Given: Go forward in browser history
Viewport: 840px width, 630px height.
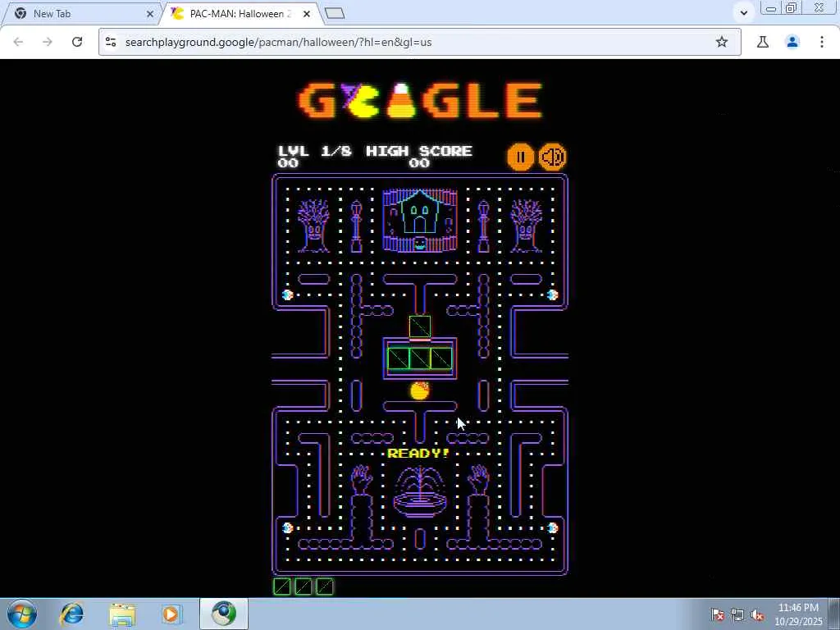Looking at the screenshot, I should [x=48, y=42].
